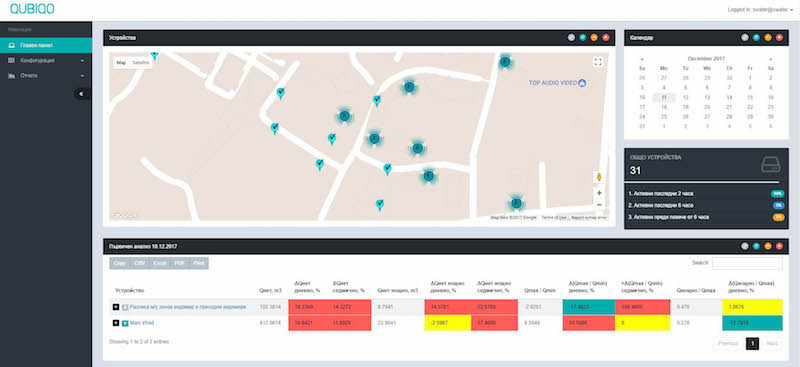Click the Excel export button

click(x=160, y=263)
